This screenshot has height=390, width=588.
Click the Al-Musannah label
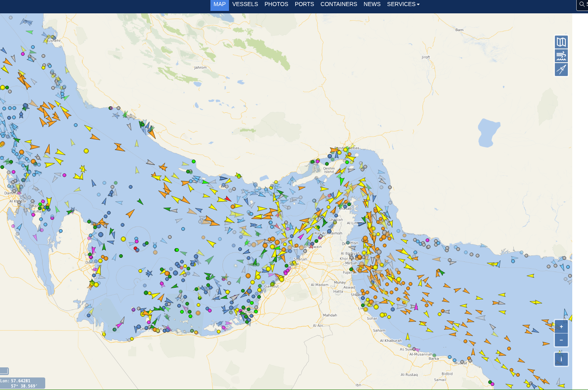[421, 354]
